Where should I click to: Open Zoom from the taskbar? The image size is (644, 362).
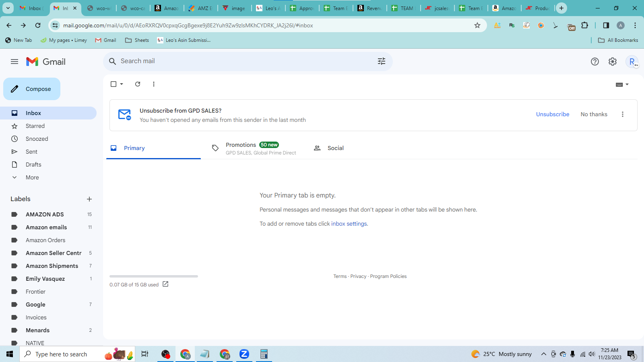tap(244, 354)
